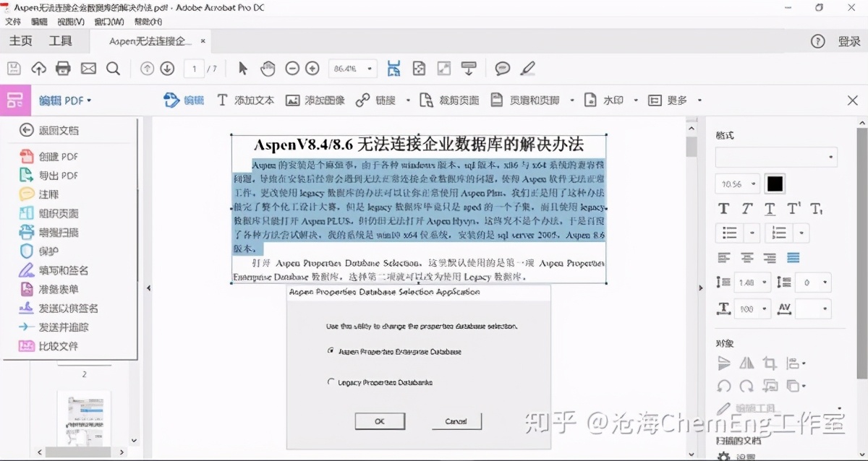Click the read mode download-style icon
The height and width of the screenshot is (461, 868).
click(469, 69)
